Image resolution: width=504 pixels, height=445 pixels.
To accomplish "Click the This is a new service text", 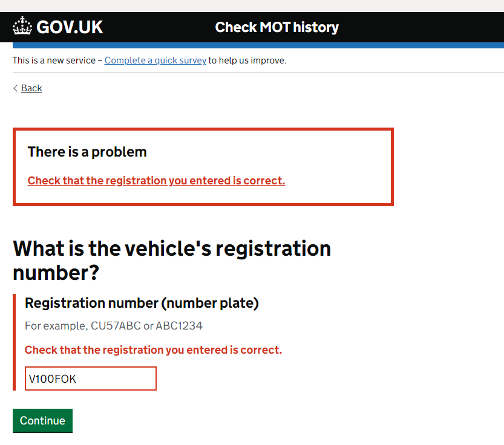I will (54, 60).
